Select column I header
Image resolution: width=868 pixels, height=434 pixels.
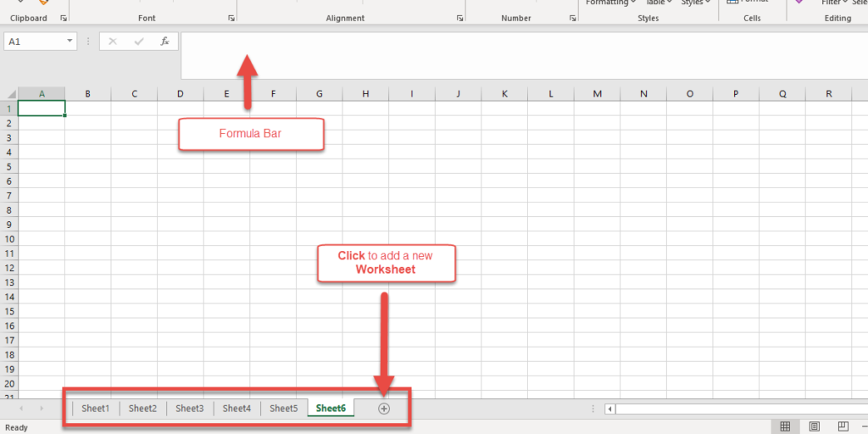pos(412,94)
